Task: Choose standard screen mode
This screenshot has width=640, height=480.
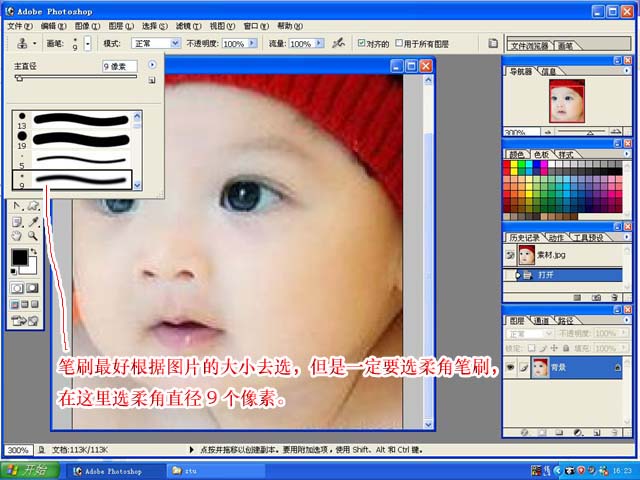Action: tap(15, 304)
